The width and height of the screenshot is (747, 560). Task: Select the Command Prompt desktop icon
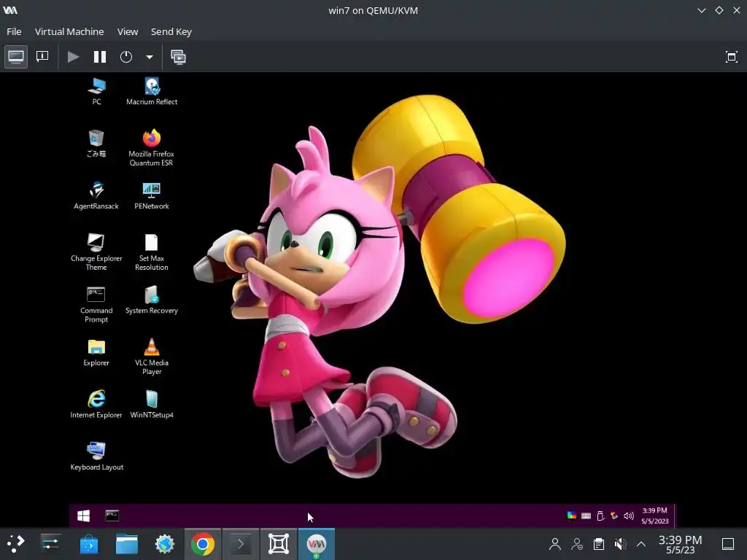[x=96, y=304]
